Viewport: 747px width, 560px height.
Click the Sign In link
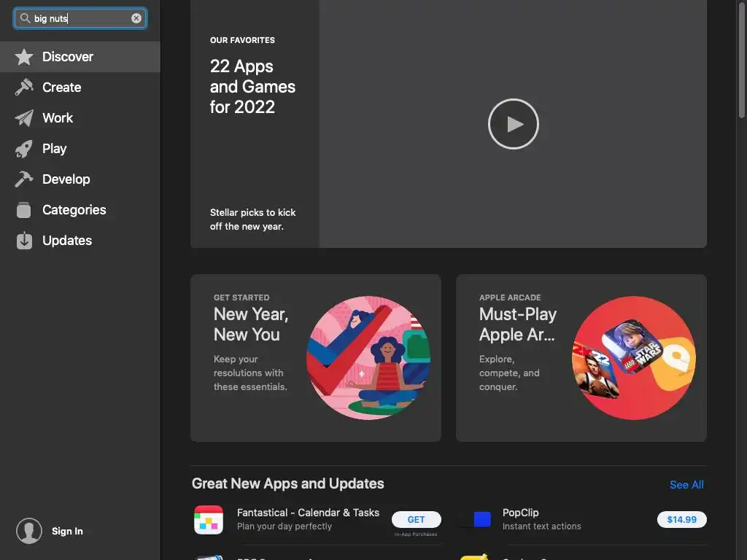tap(67, 531)
